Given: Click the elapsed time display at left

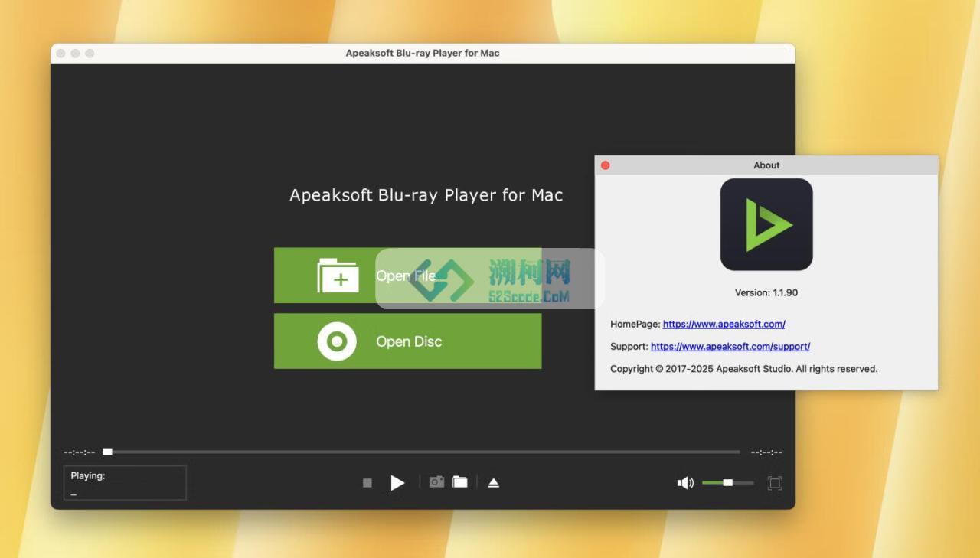Looking at the screenshot, I should tap(80, 452).
